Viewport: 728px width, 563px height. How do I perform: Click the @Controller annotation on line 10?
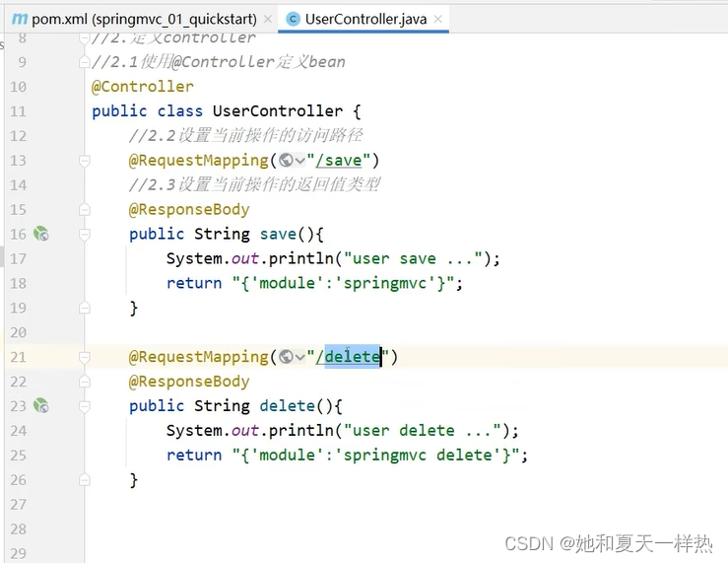(x=143, y=87)
